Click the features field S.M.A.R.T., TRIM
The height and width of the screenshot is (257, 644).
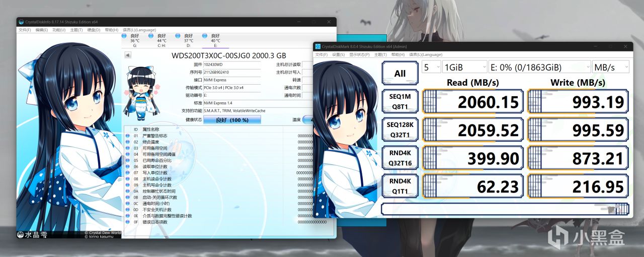(257, 110)
